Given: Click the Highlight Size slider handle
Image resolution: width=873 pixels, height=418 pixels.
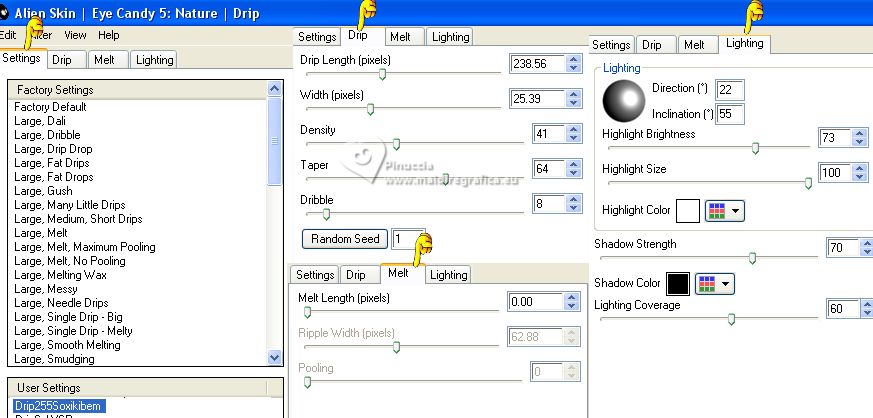Looking at the screenshot, I should pos(808,183).
